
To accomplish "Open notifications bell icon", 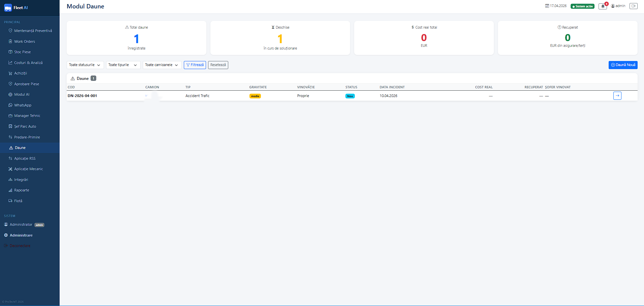I will click(x=603, y=6).
